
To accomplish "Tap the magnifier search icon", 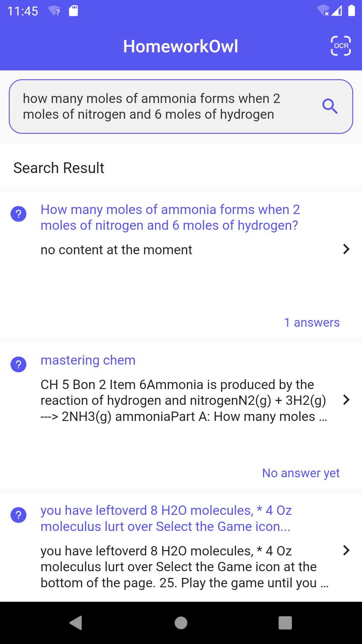I will pyautogui.click(x=330, y=106).
